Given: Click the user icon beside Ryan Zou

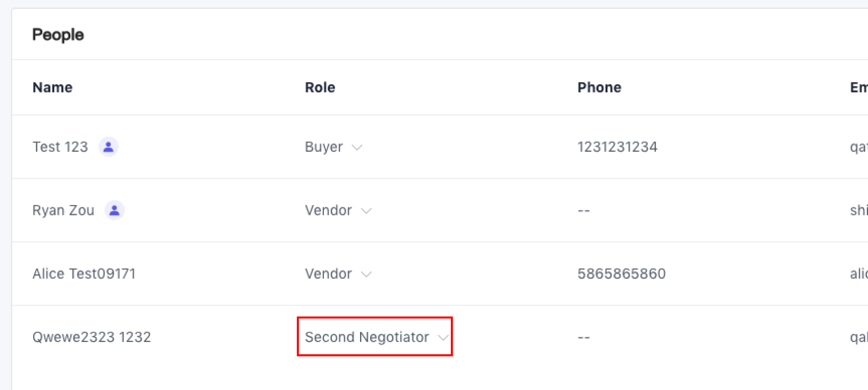Looking at the screenshot, I should tap(115, 210).
